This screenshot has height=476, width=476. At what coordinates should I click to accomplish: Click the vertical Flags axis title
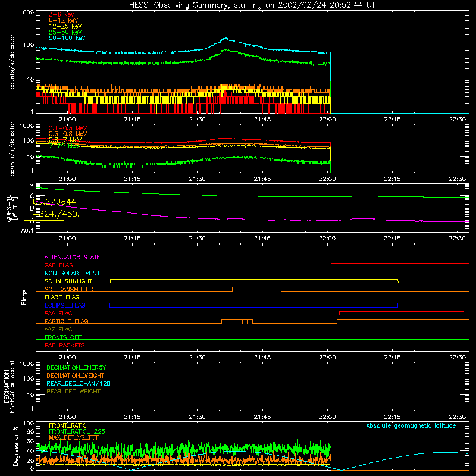tap(24, 297)
